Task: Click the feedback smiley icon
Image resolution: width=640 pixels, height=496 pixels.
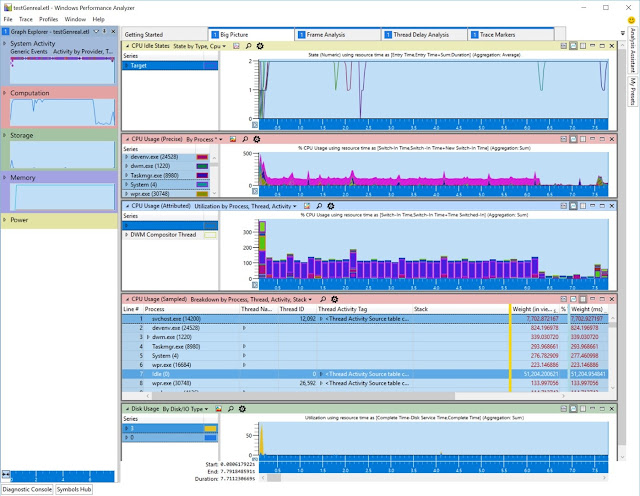Action: coord(631,20)
